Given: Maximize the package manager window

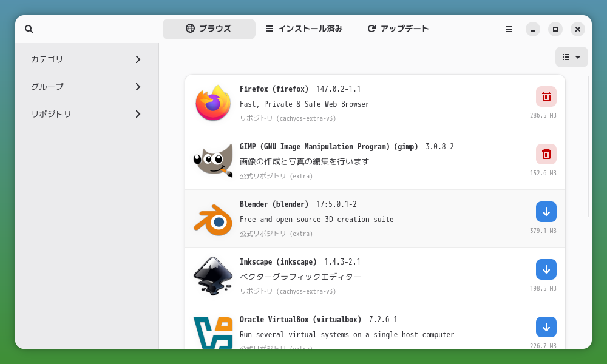Looking at the screenshot, I should (x=555, y=29).
